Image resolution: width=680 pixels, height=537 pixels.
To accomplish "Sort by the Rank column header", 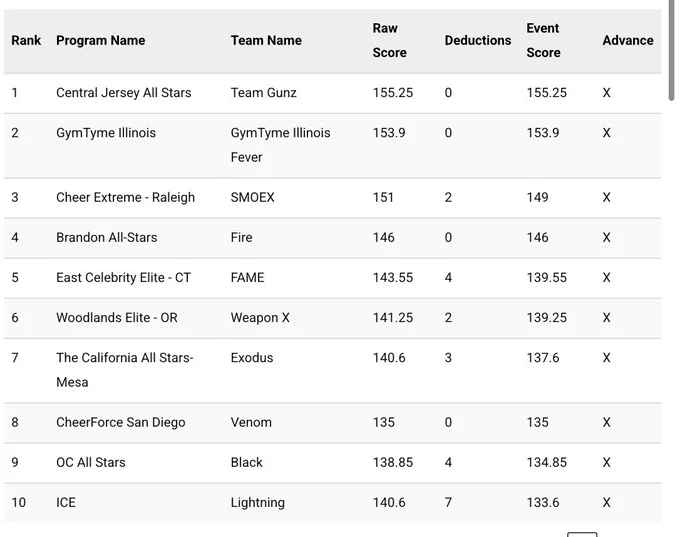I will 26,40.
